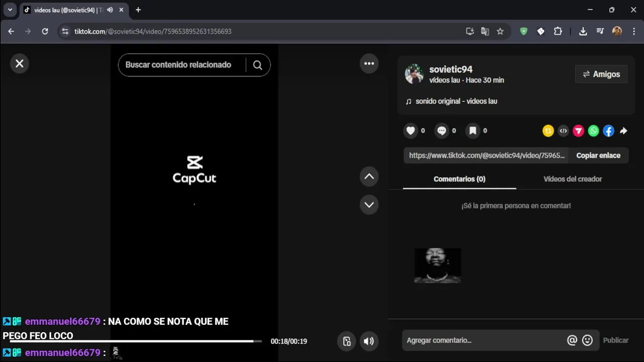Switch to Videos del creador tab
The width and height of the screenshot is (644, 362).
point(573,179)
